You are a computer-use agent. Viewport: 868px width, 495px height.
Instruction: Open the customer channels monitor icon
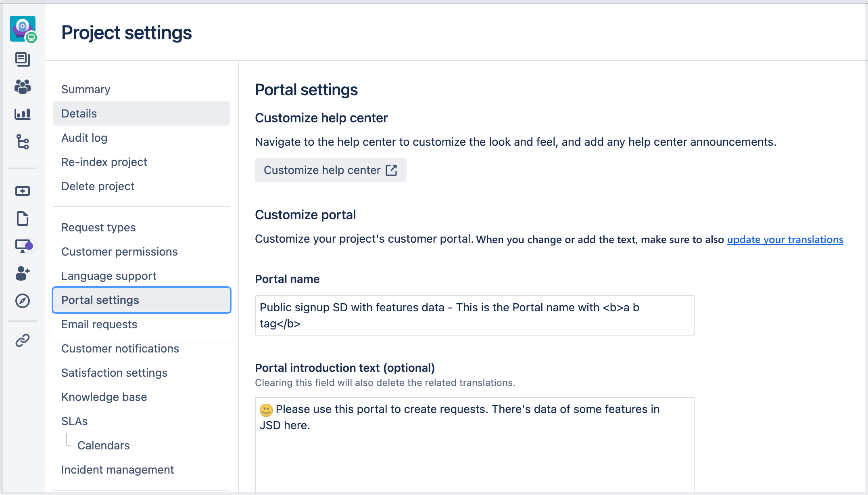coord(23,246)
